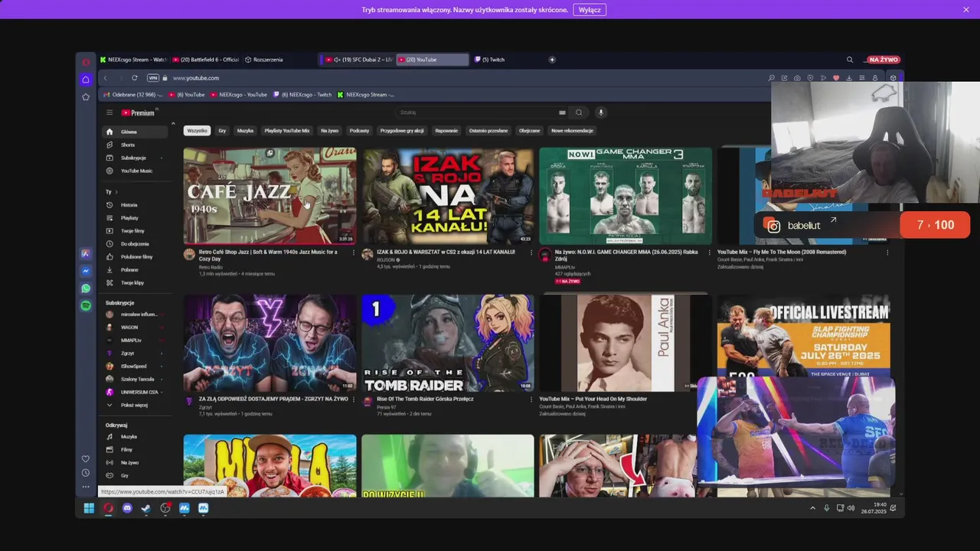980x551 pixels.
Task: Open the three-dot sidebar setup menu
Action: (86, 487)
